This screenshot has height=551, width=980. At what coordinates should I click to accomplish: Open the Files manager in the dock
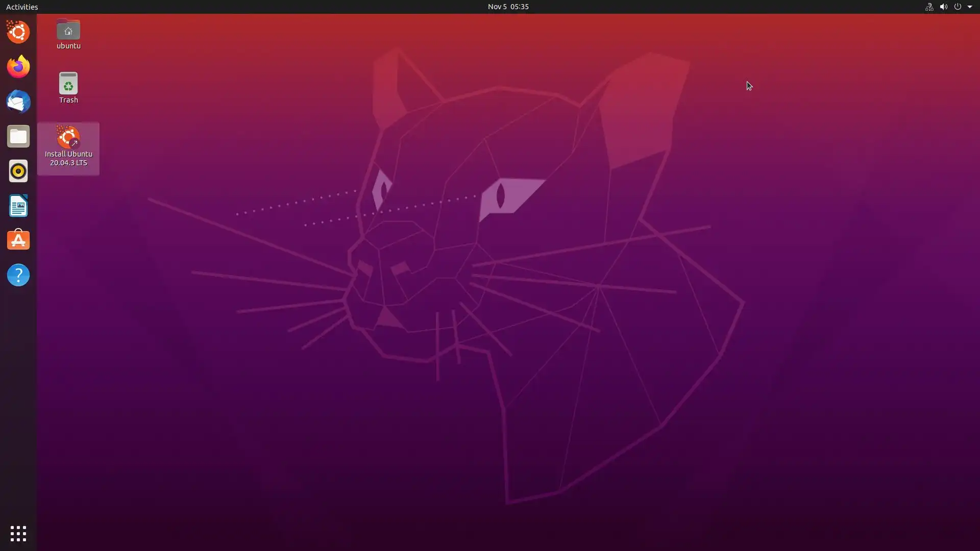18,136
